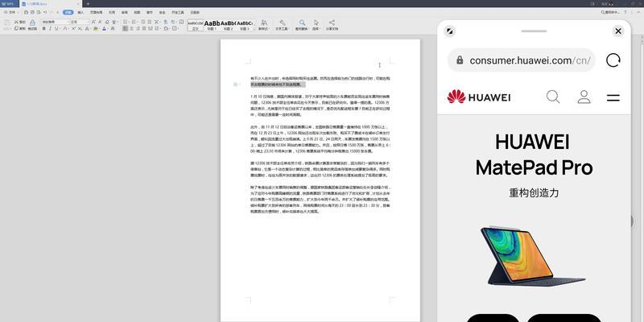Click the font color A swatch
The width and height of the screenshot is (644, 322).
(x=104, y=29)
